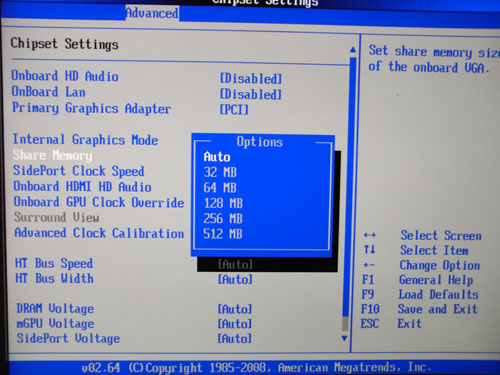Select Onboard GPU Clock Override setting
This screenshot has width=500, height=375.
coord(99,202)
